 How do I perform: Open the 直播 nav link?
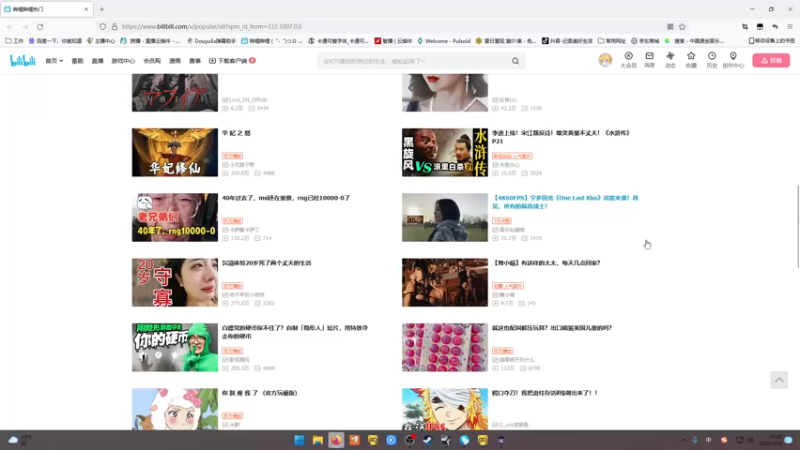[97, 61]
